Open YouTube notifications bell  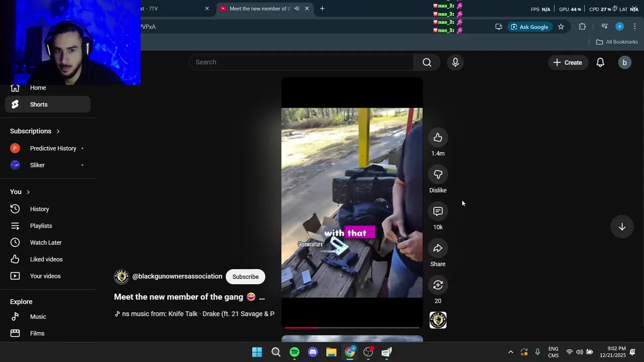pos(600,62)
